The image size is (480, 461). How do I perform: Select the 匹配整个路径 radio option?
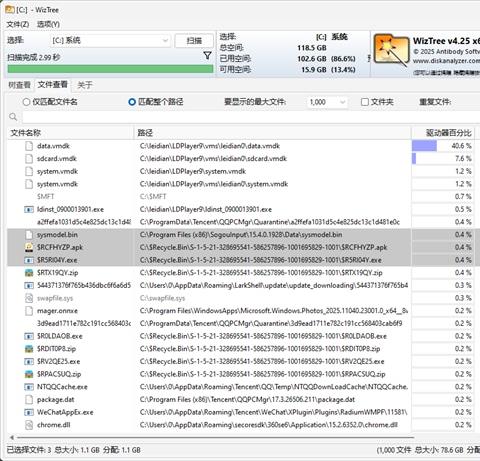tap(132, 102)
